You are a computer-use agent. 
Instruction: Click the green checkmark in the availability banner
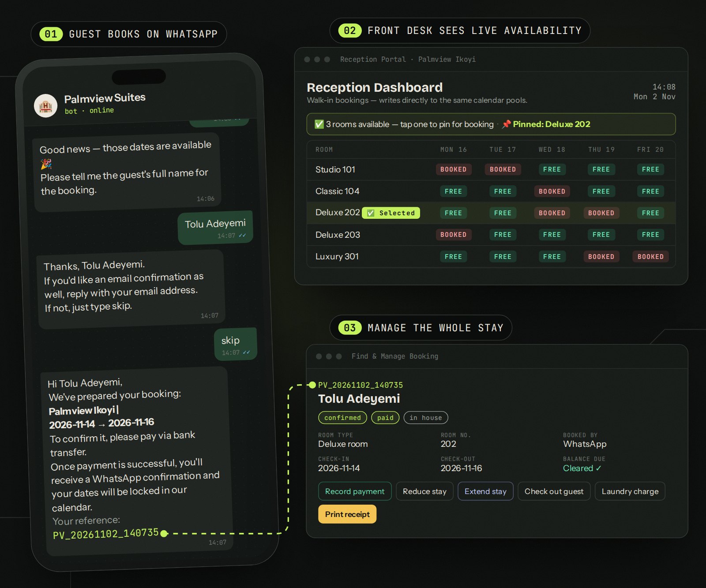tap(319, 124)
